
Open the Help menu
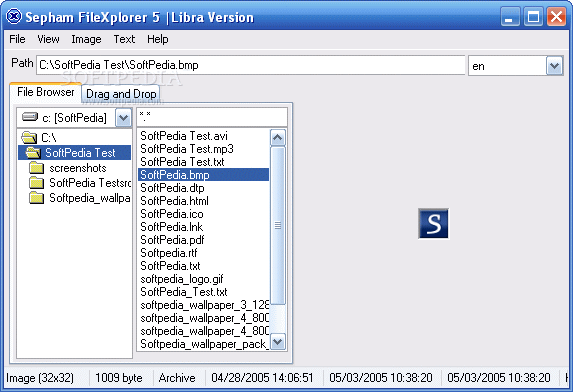(x=158, y=39)
